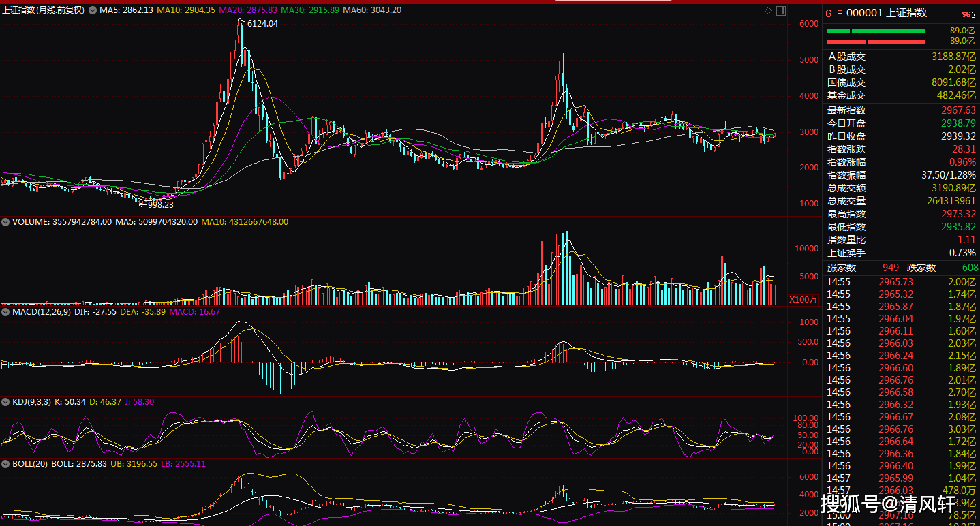The width and height of the screenshot is (980, 526).
Task: Select the MA60: 3043.20 label
Action: (x=372, y=10)
